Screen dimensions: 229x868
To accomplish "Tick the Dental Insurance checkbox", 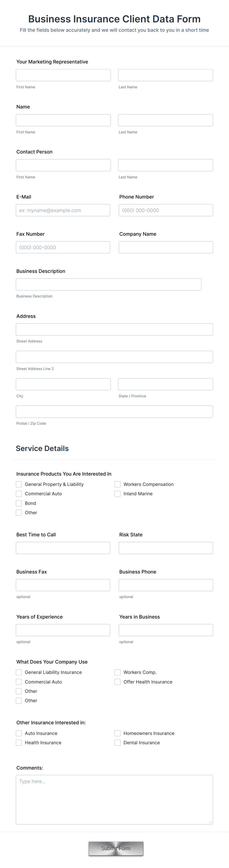I will [117, 743].
